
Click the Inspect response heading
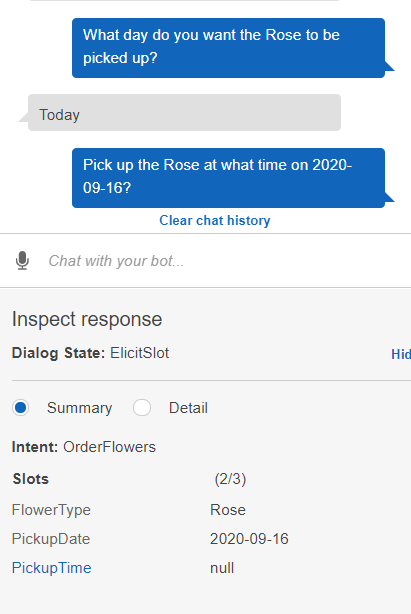[x=87, y=319]
